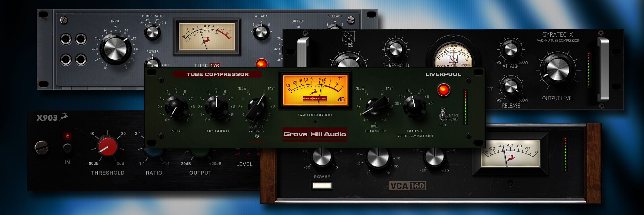Toggle the X903 IN button
Image resolution: width=644 pixels, height=215 pixels.
pos(67,148)
